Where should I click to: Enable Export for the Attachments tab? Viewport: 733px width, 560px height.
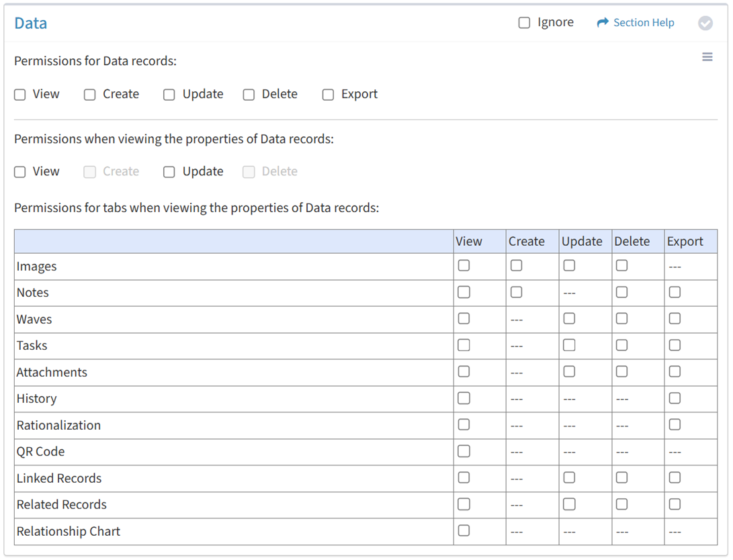(675, 371)
